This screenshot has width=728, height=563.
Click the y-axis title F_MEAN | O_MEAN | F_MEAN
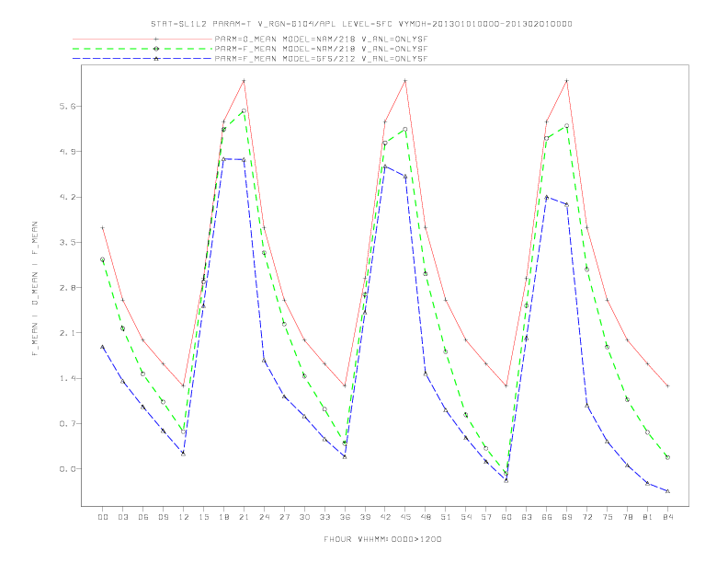(35, 289)
